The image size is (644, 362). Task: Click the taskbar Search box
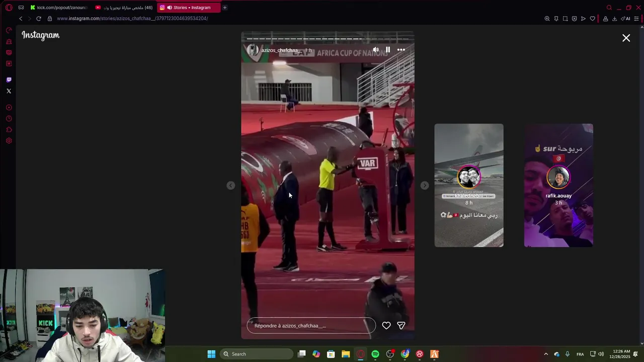[x=256, y=354]
